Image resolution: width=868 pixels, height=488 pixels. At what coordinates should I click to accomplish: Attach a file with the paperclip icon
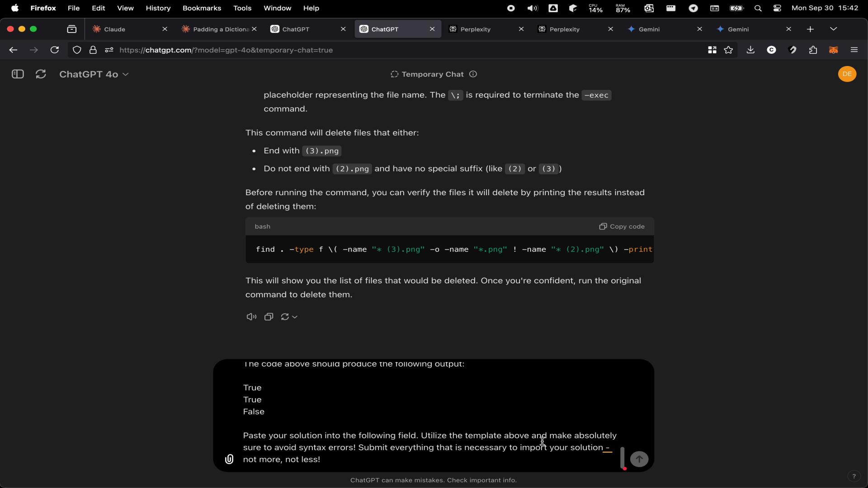coord(229,459)
